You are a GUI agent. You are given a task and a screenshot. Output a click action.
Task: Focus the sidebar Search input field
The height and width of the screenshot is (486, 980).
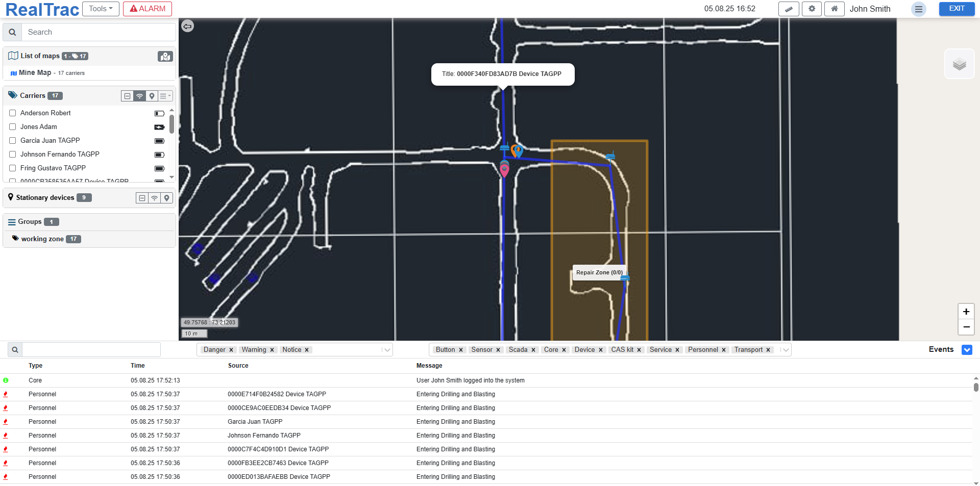pos(99,32)
